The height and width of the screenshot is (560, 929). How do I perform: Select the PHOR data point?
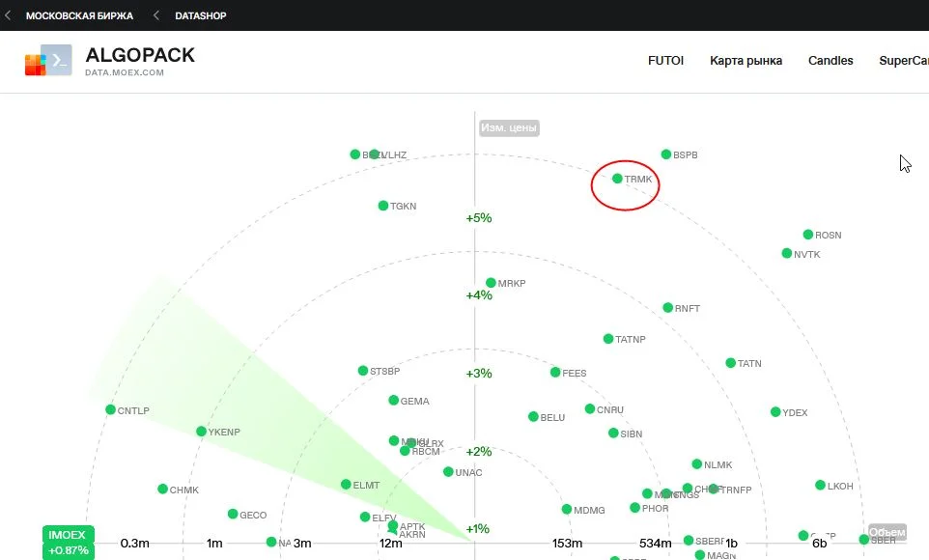pyautogui.click(x=635, y=508)
